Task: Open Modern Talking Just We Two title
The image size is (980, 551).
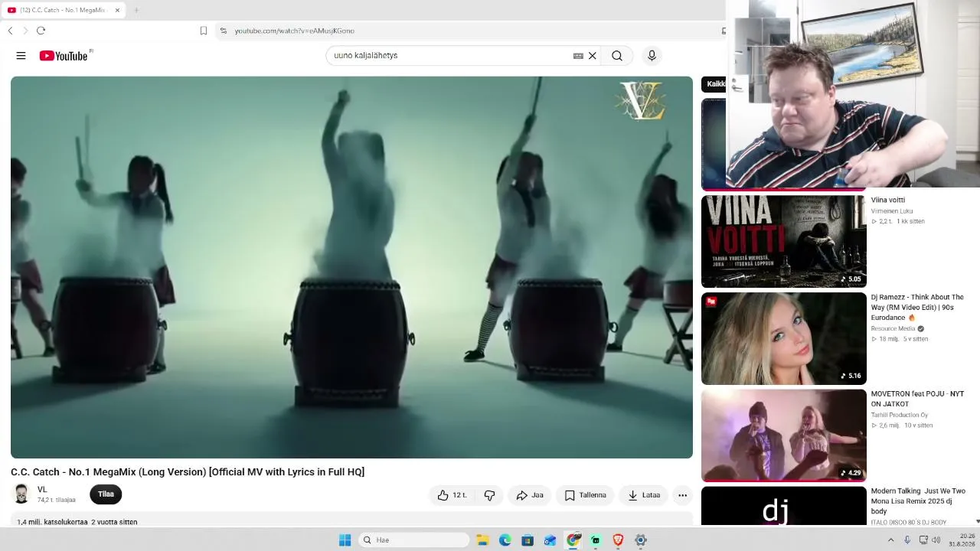Action: coord(918,501)
